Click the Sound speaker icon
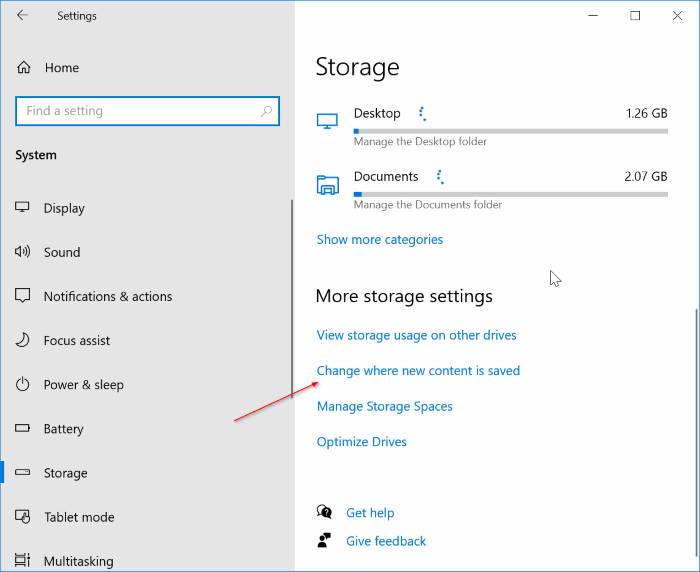700x572 pixels. tap(22, 251)
